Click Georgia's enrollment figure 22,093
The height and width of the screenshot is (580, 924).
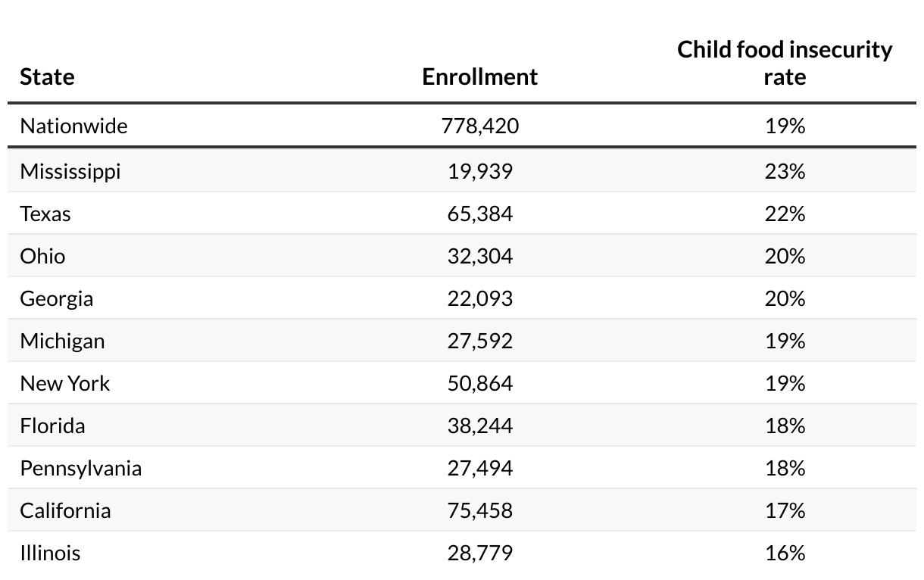(479, 298)
